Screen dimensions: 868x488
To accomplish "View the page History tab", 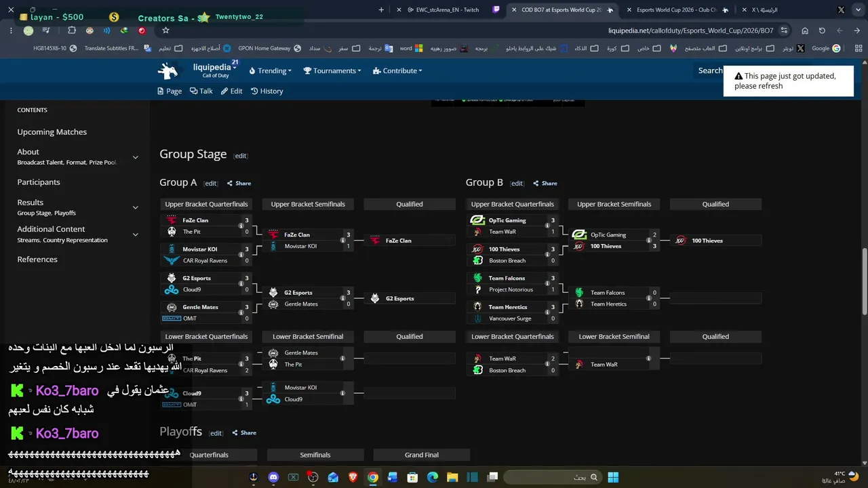I will pos(267,91).
